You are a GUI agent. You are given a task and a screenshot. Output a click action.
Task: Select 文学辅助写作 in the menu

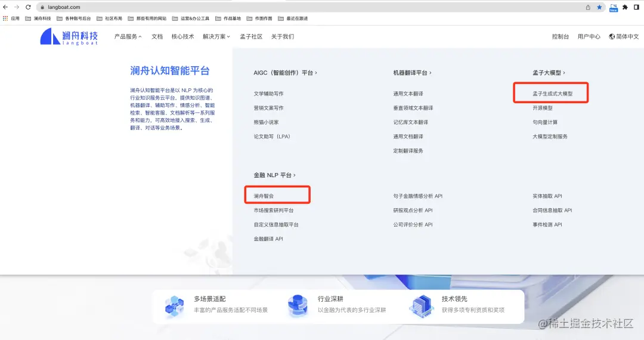point(268,94)
